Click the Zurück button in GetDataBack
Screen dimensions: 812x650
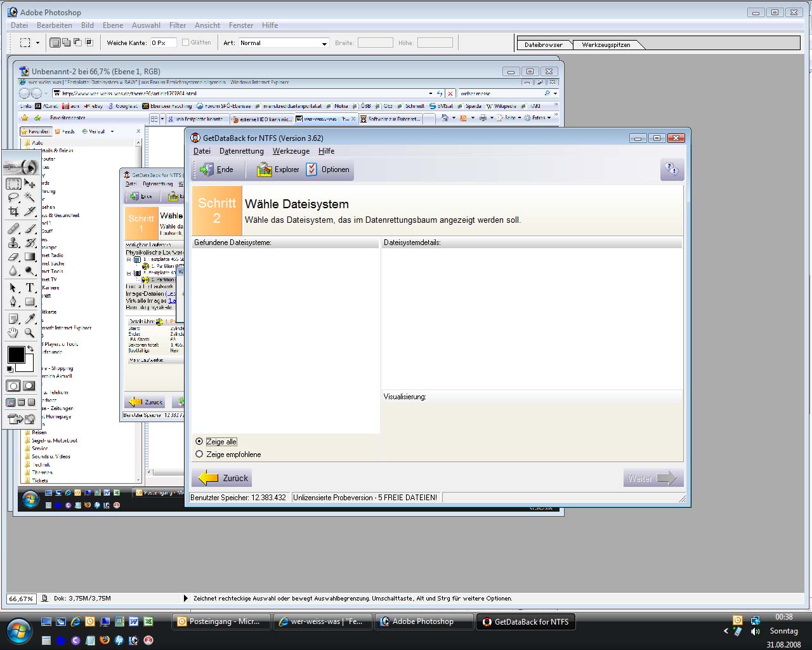[x=222, y=478]
